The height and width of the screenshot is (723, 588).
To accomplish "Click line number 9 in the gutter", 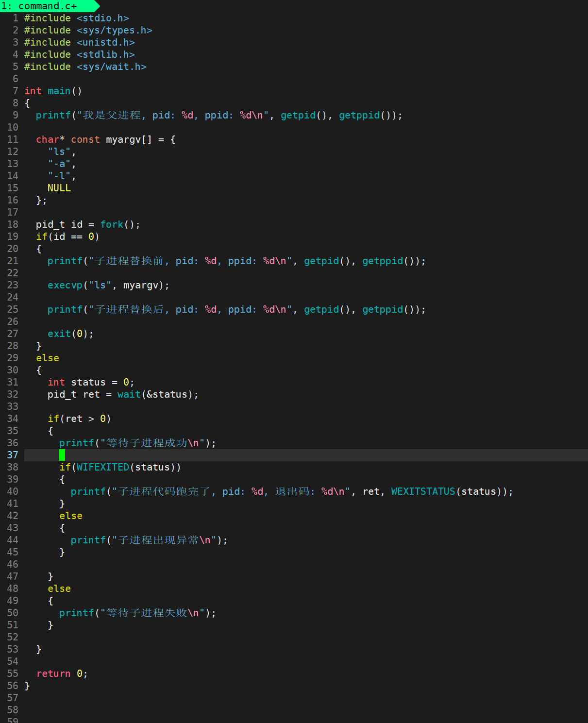I will tap(16, 115).
